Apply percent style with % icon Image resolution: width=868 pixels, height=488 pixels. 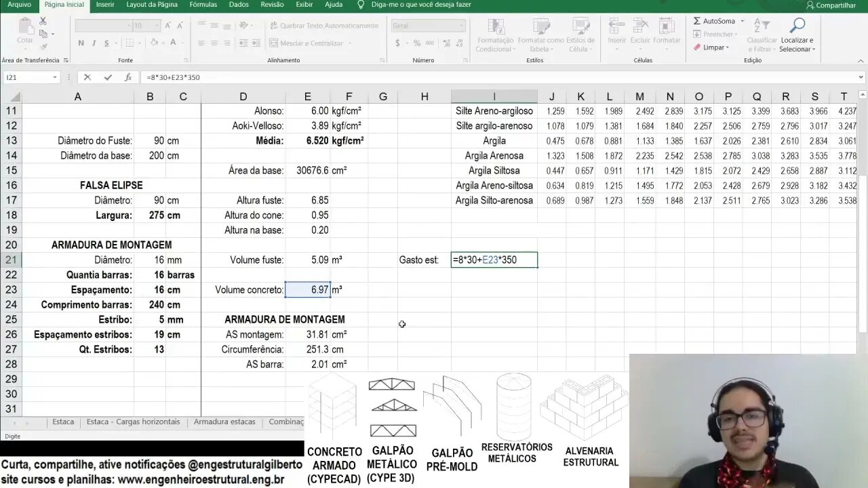[416, 43]
